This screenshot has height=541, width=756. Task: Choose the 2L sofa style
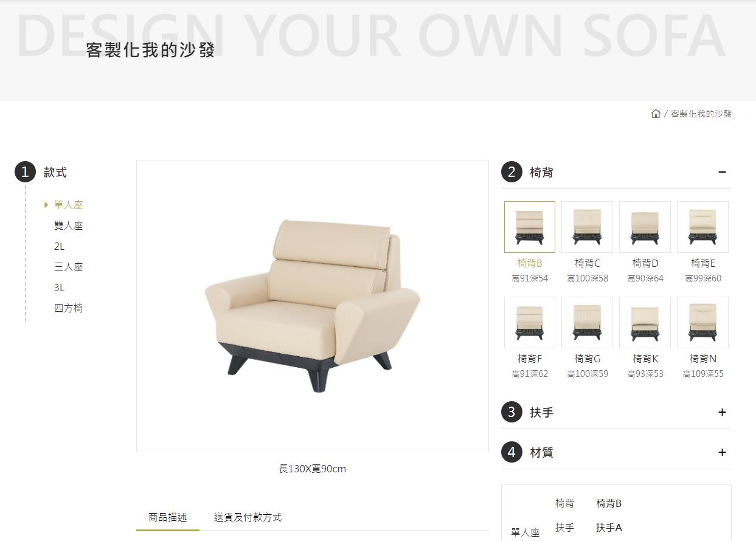59,246
